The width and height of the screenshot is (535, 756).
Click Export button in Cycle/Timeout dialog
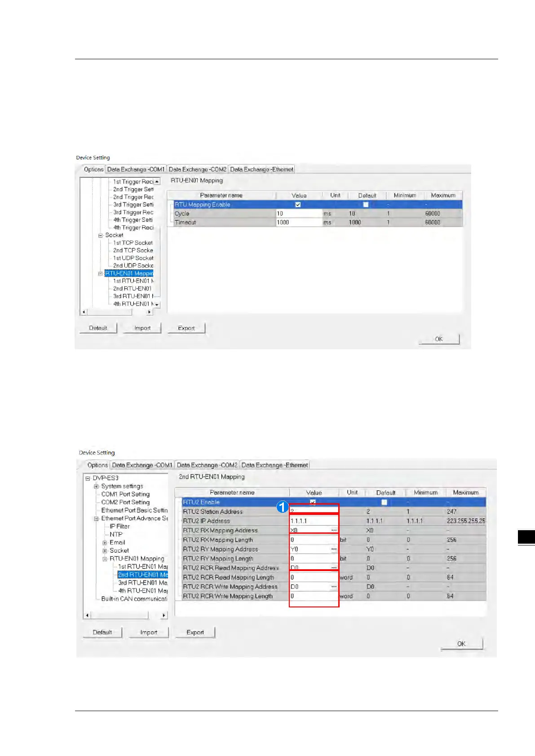pyautogui.click(x=186, y=328)
